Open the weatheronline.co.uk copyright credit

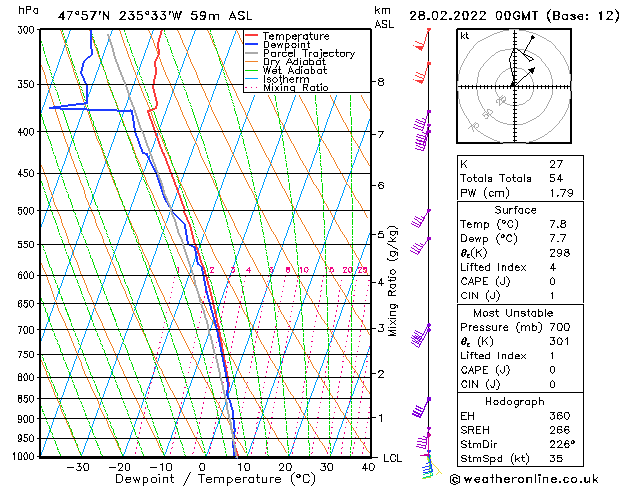[524, 479]
